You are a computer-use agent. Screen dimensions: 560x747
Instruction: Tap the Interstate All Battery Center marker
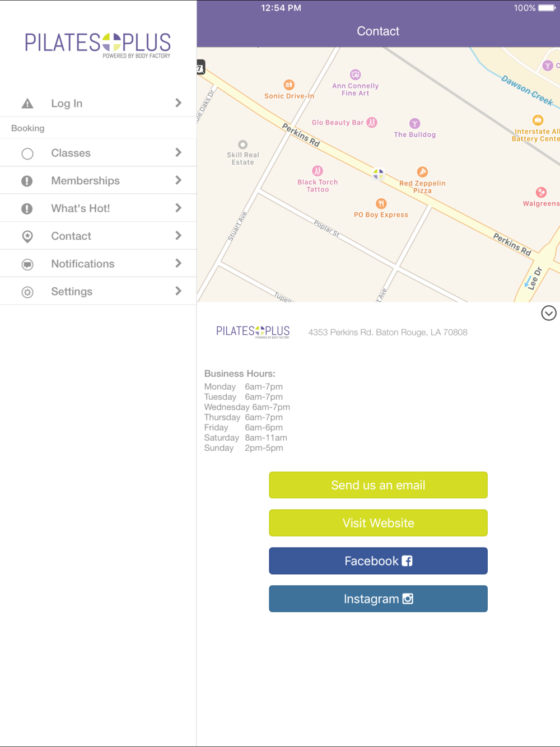[x=538, y=120]
